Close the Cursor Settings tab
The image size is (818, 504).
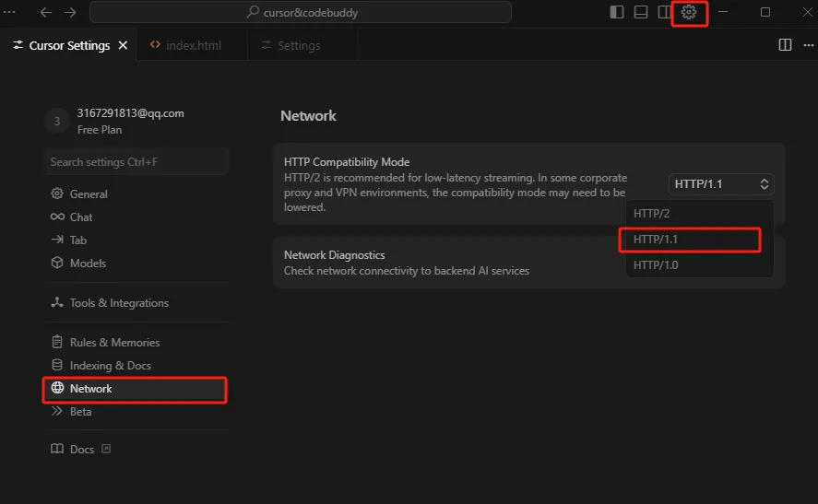(x=123, y=45)
